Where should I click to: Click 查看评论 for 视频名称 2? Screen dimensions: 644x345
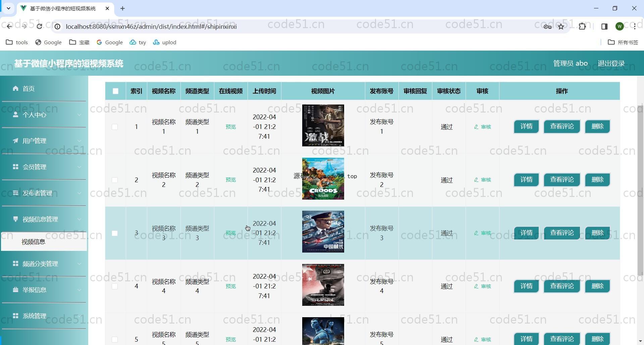562,180
